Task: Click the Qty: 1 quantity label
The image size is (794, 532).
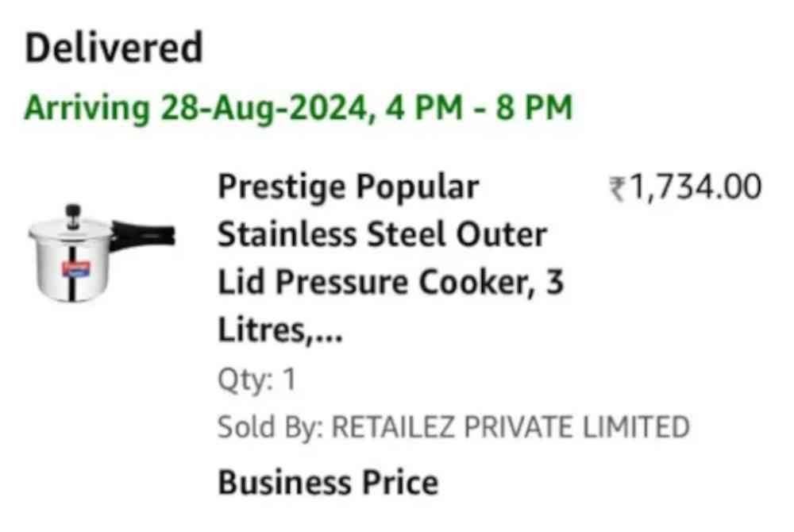Action: (x=256, y=380)
